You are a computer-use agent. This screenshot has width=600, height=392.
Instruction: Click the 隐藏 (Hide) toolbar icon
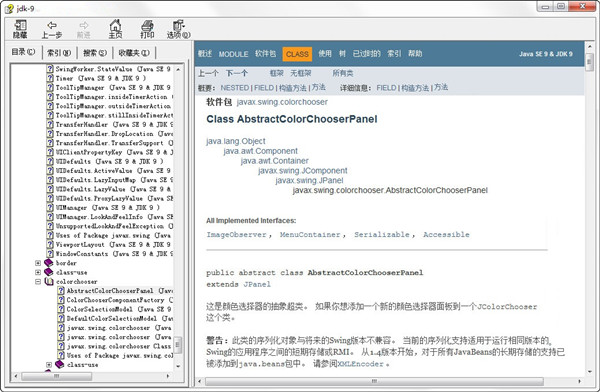tap(20, 29)
